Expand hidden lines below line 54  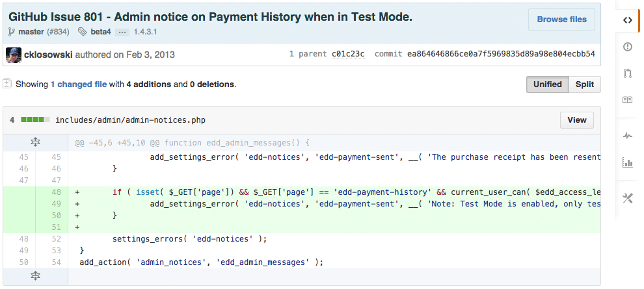pyautogui.click(x=35, y=276)
